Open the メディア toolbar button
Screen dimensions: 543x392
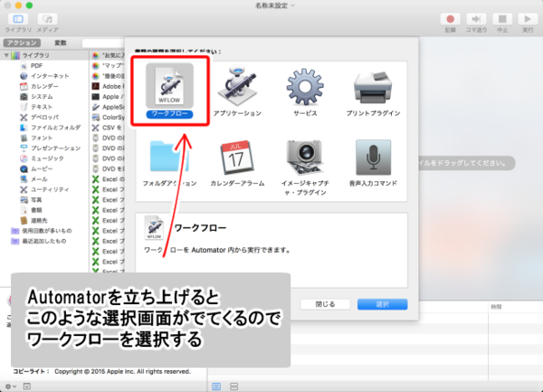pos(47,19)
